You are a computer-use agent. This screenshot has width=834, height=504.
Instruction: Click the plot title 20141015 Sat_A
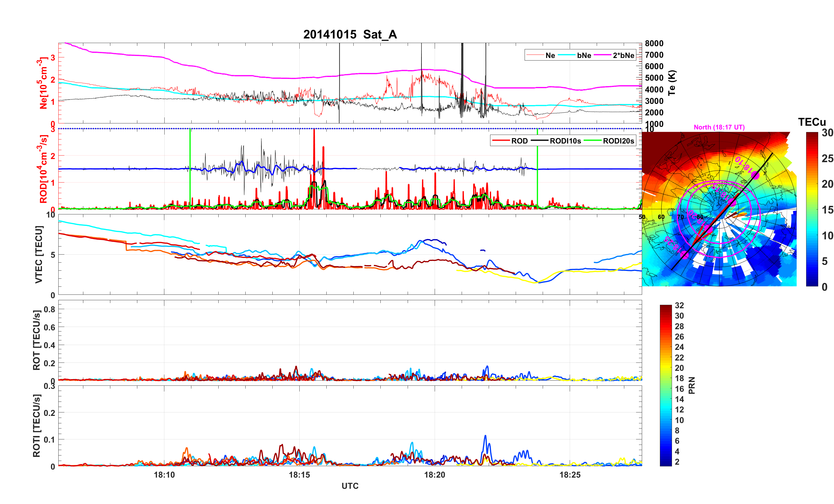[350, 34]
